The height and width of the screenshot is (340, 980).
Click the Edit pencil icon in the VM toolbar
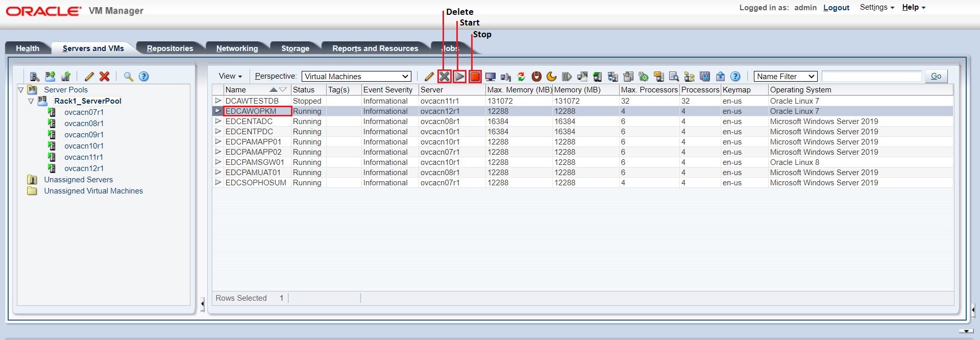tap(429, 77)
